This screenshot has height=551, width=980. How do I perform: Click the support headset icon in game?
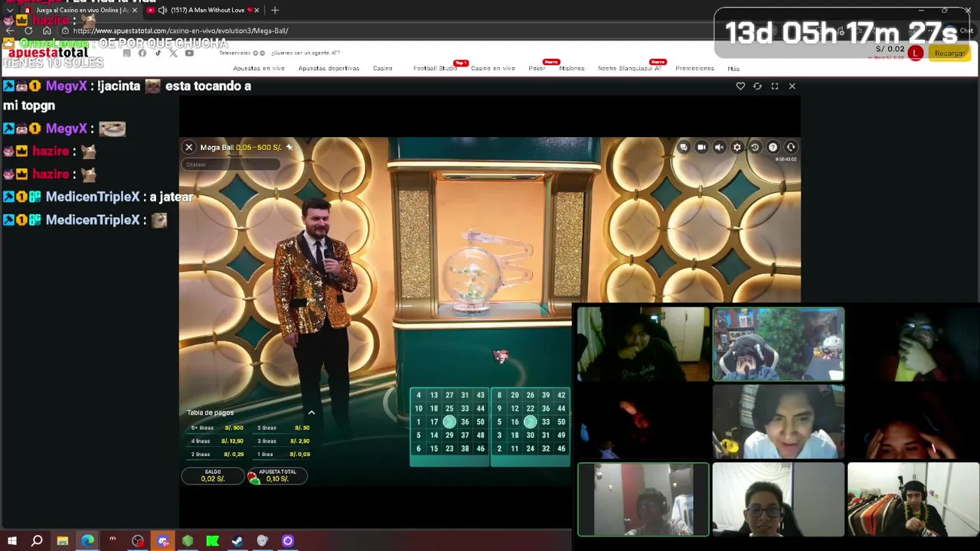click(791, 148)
